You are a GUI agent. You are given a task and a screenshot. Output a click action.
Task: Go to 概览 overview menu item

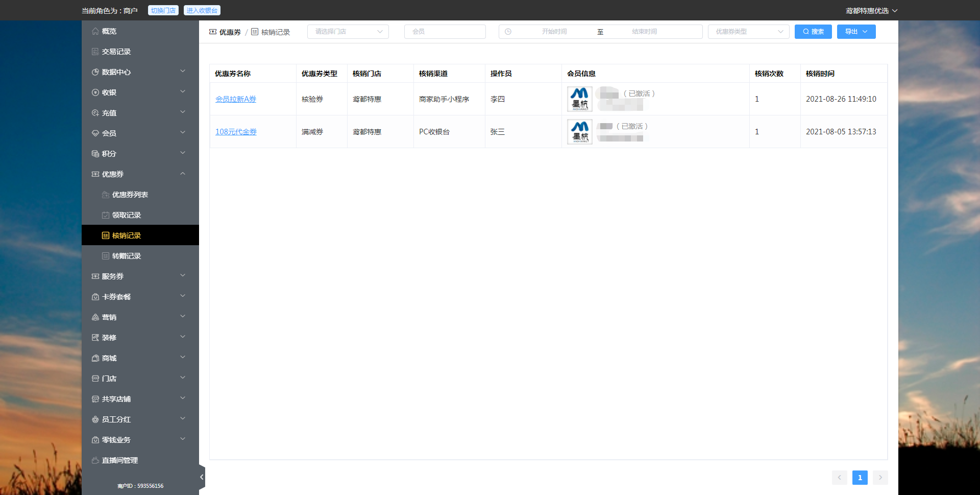(140, 31)
